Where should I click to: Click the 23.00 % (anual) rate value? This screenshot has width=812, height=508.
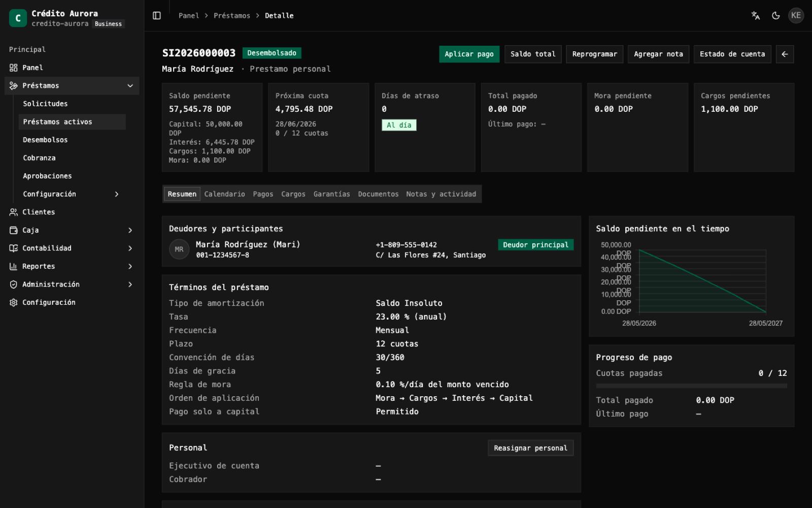pyautogui.click(x=411, y=316)
